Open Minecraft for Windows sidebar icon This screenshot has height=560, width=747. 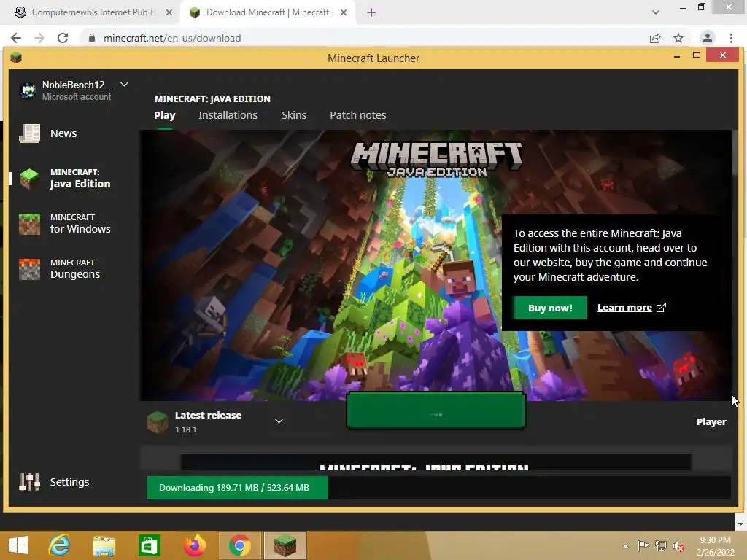click(29, 224)
